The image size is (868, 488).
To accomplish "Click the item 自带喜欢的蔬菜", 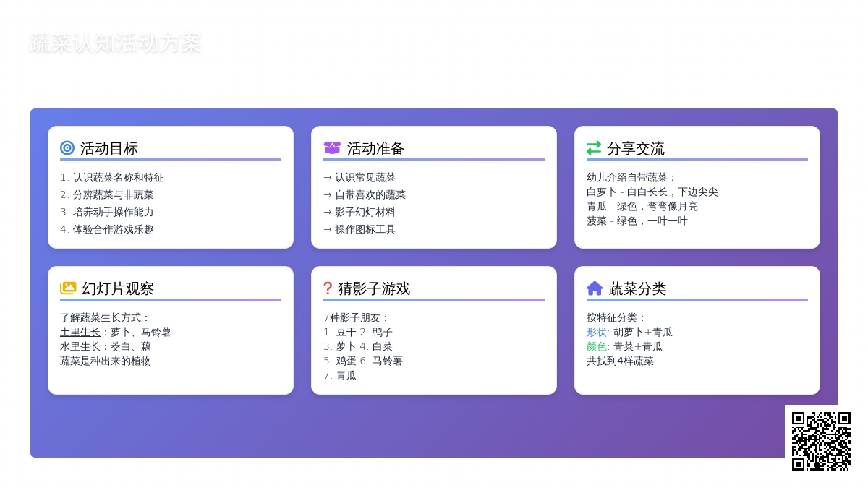I will point(370,194).
